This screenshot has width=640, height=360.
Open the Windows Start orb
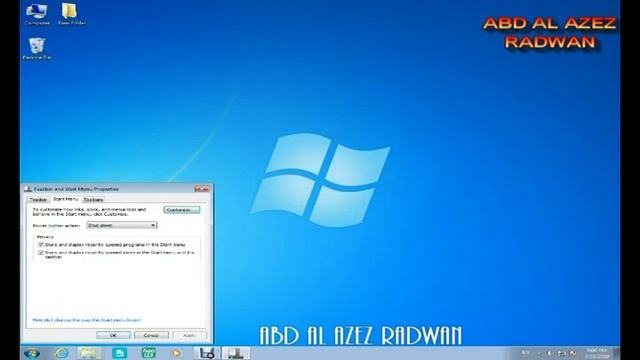(x=32, y=353)
